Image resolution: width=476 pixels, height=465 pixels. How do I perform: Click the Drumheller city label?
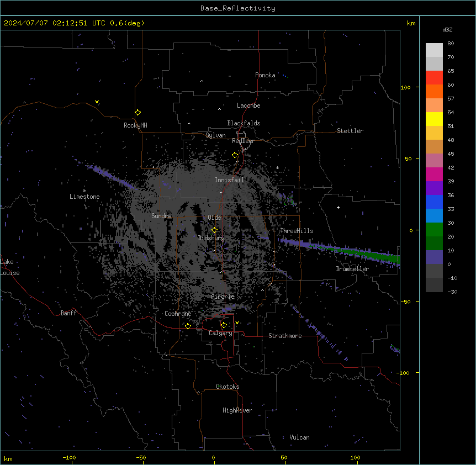352,269
